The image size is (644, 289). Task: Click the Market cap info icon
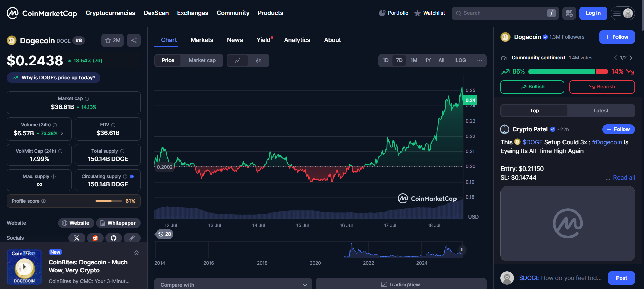click(x=87, y=99)
